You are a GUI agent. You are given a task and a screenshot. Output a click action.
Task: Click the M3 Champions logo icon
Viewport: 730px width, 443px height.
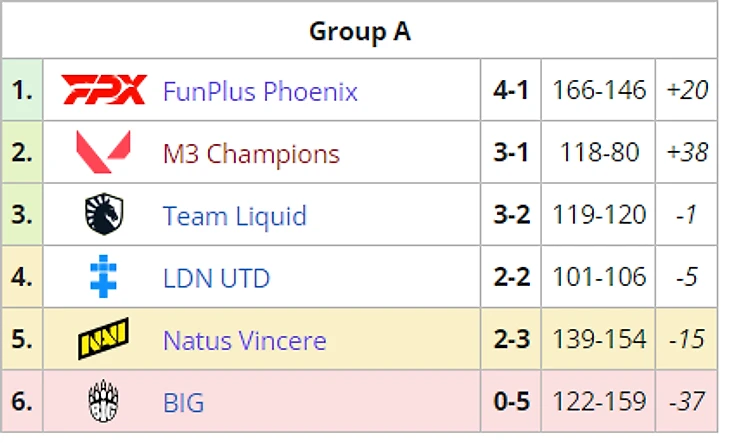click(103, 153)
